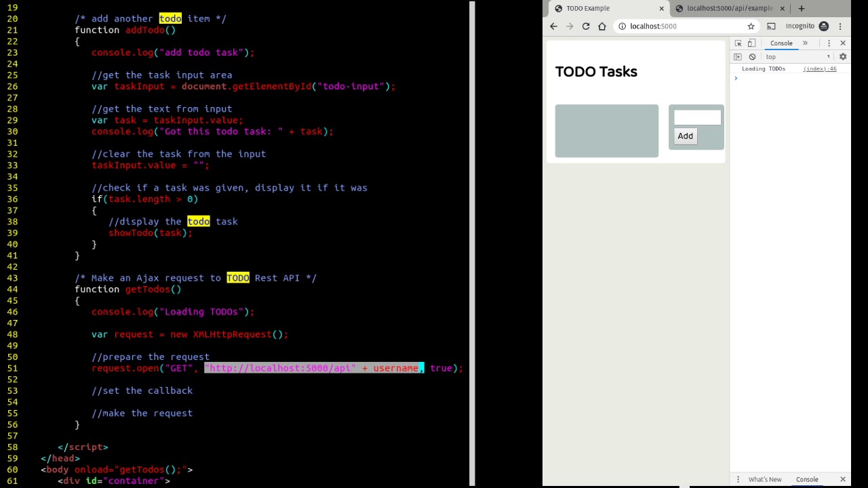Image resolution: width=868 pixels, height=488 pixels.
Task: Click the browser forward arrow
Action: pos(570,26)
